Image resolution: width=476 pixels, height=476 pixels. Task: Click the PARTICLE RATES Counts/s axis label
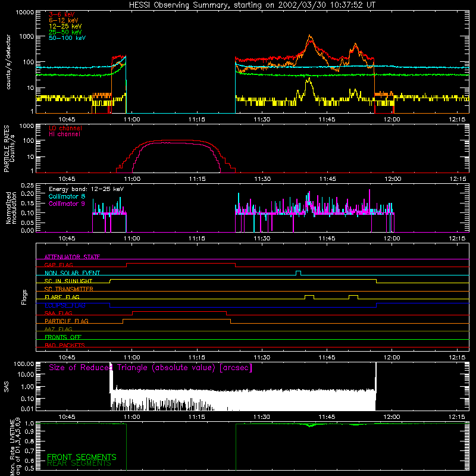click(10, 149)
